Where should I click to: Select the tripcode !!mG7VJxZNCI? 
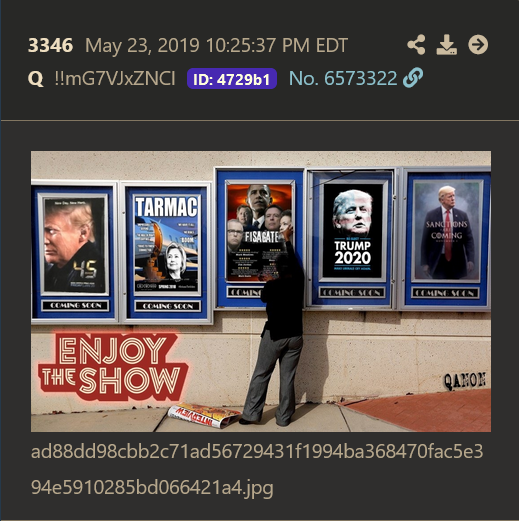[x=115, y=79]
